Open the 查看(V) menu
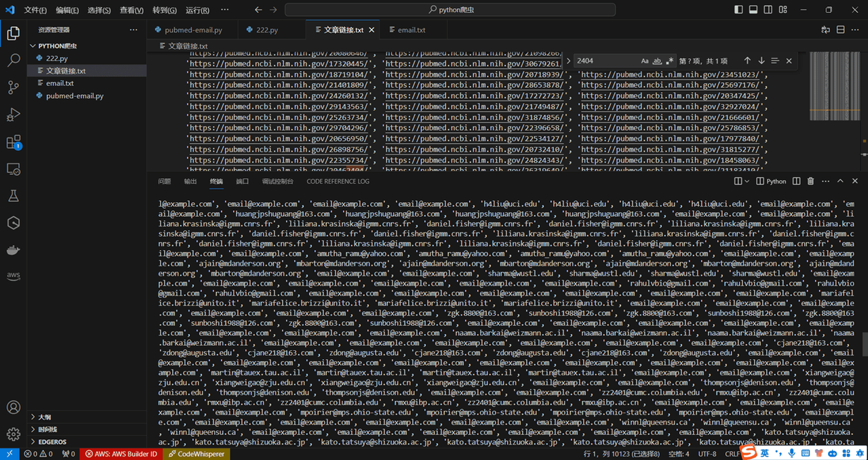Image resolution: width=868 pixels, height=460 pixels. tap(131, 10)
